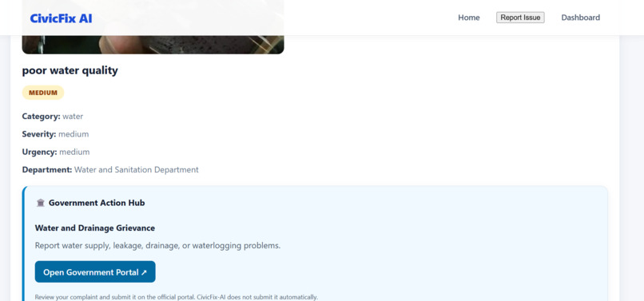
Task: Click the Category value 'water'
Action: [x=73, y=117]
